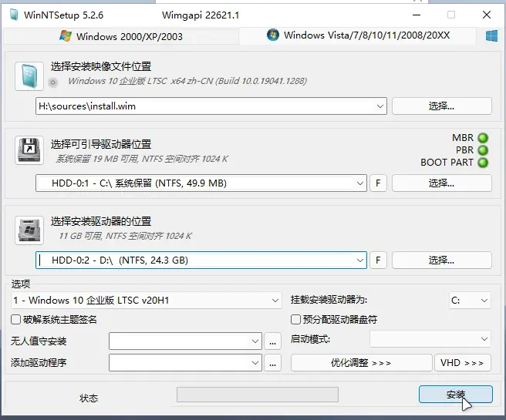Enable 破解系统主题签名 checkbox
Screen dimensions: 506x420
pos(15,320)
